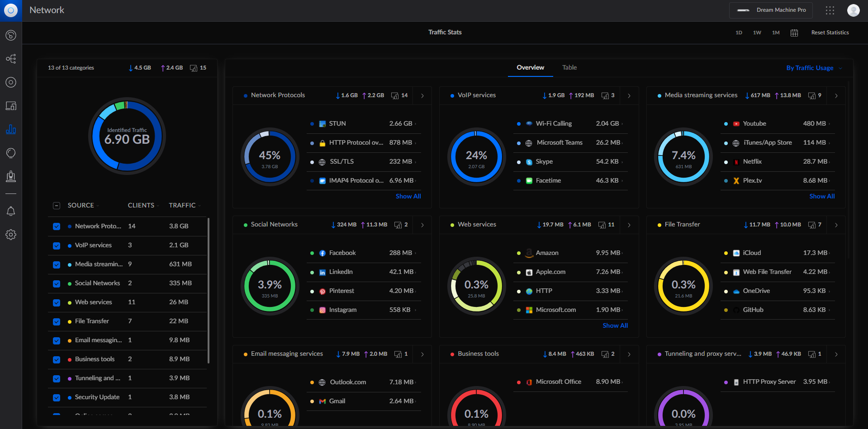Click the Plex.tv application icon
The image size is (868, 429).
tap(736, 181)
